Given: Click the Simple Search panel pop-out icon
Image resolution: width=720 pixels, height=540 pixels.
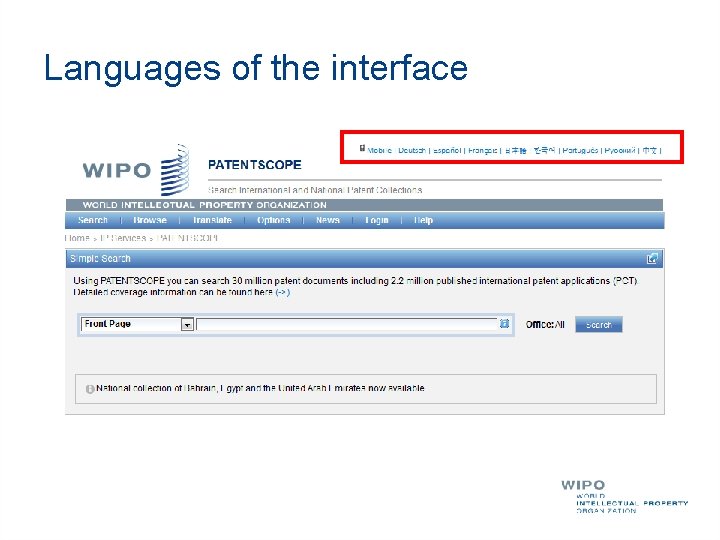Looking at the screenshot, I should (652, 259).
